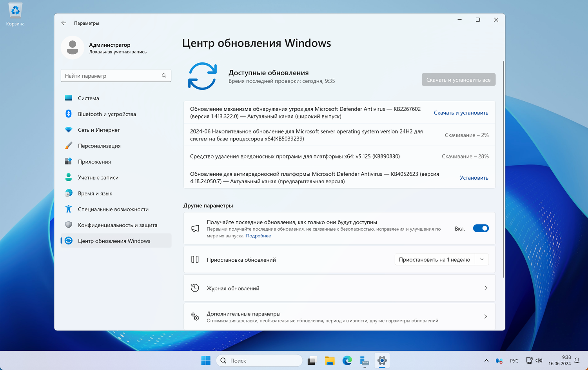Click the Bluetooth icon in the sidebar
This screenshot has height=370, width=588.
point(69,114)
